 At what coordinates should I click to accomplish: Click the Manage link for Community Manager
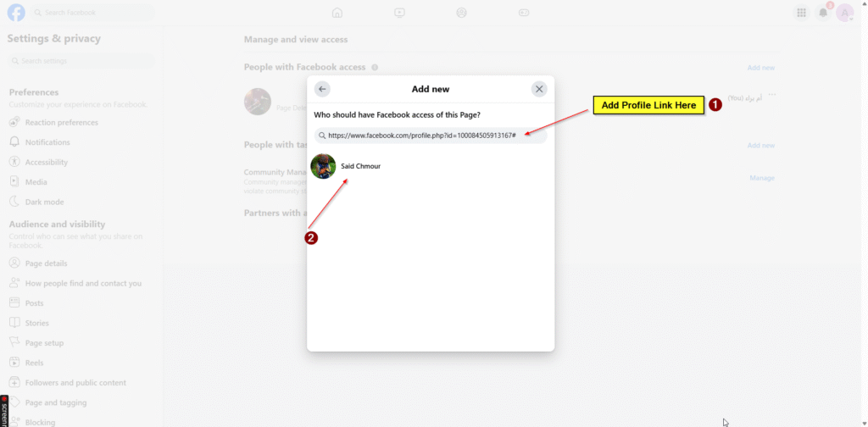[x=762, y=178]
